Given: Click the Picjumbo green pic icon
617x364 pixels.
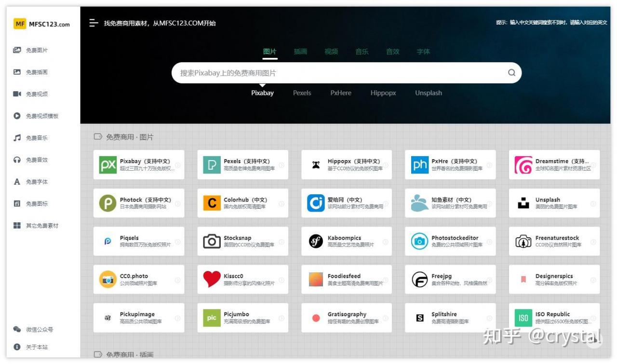Looking at the screenshot, I should 212,318.
